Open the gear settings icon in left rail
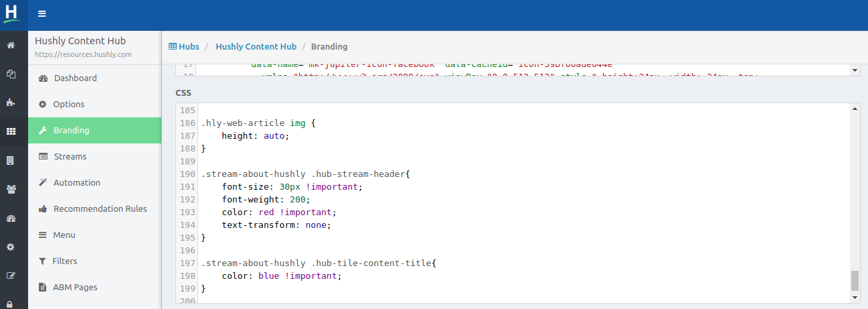 click(x=11, y=247)
